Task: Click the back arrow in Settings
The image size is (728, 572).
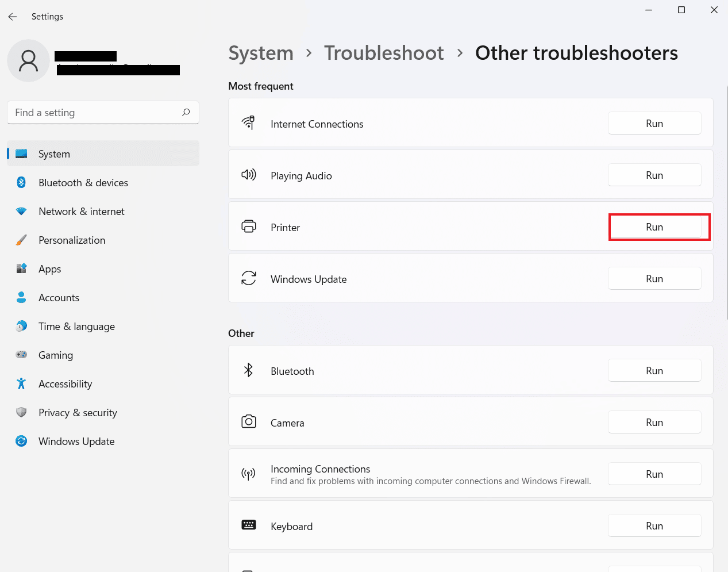Action: [13, 17]
